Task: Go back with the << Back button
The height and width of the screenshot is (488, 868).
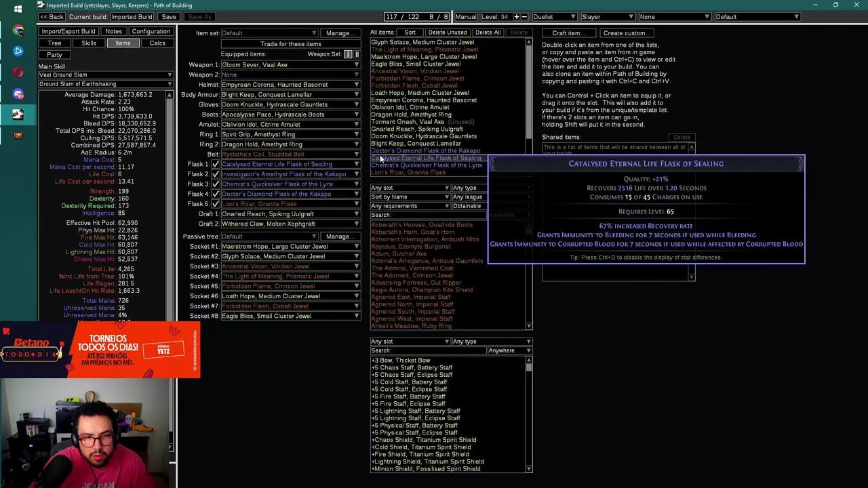Action: click(x=52, y=16)
